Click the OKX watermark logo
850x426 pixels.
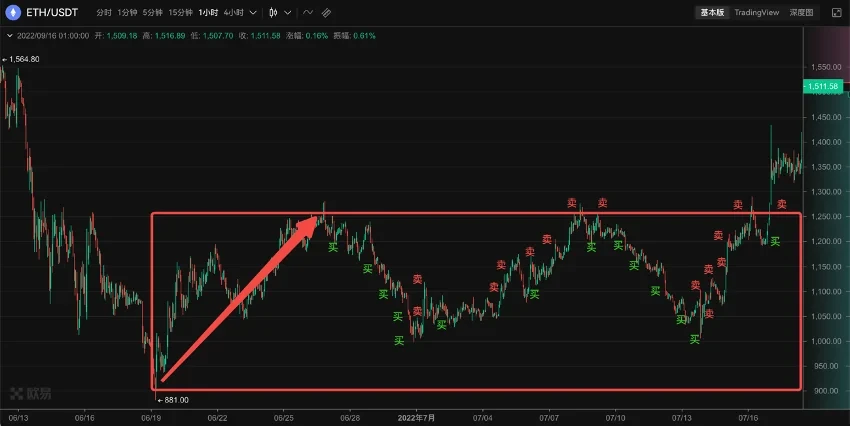pos(30,392)
